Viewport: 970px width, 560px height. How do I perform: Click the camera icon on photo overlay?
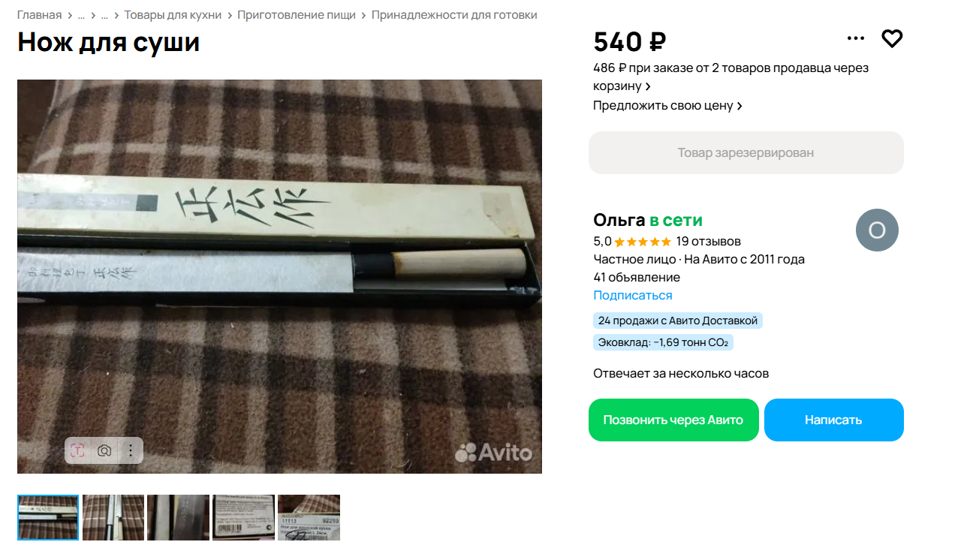[x=104, y=450]
